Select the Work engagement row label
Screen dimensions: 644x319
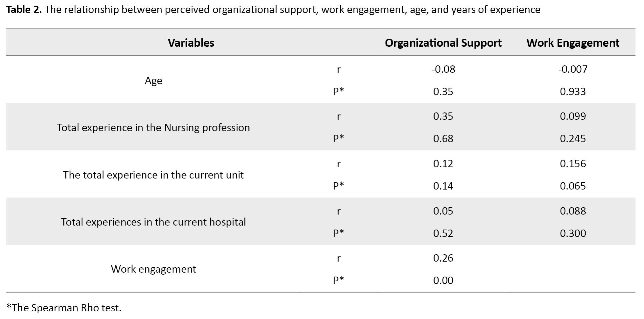[x=153, y=269]
